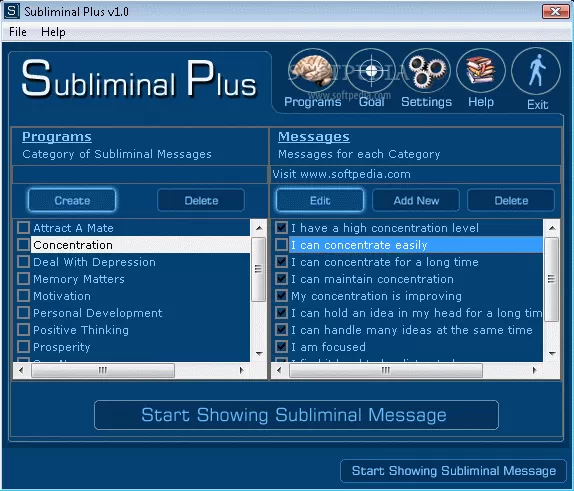Click Messages list horizontal scrollbar thumb

click(x=386, y=370)
